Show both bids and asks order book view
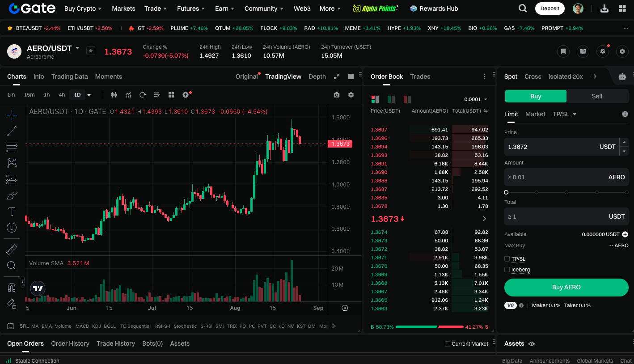Viewport: 634px width, 364px height. 375,99
